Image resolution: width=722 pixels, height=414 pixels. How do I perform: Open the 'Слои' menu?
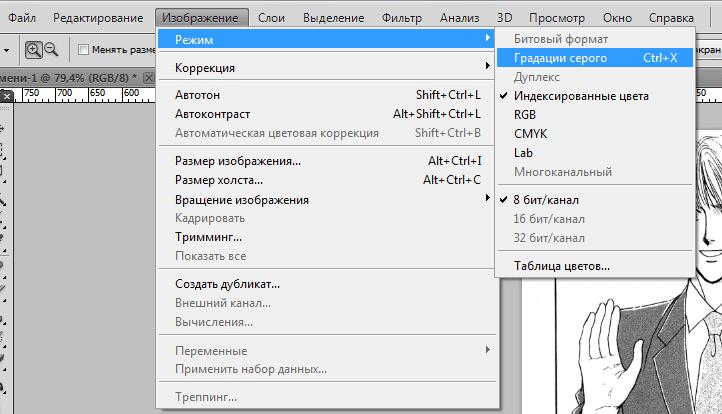point(271,18)
